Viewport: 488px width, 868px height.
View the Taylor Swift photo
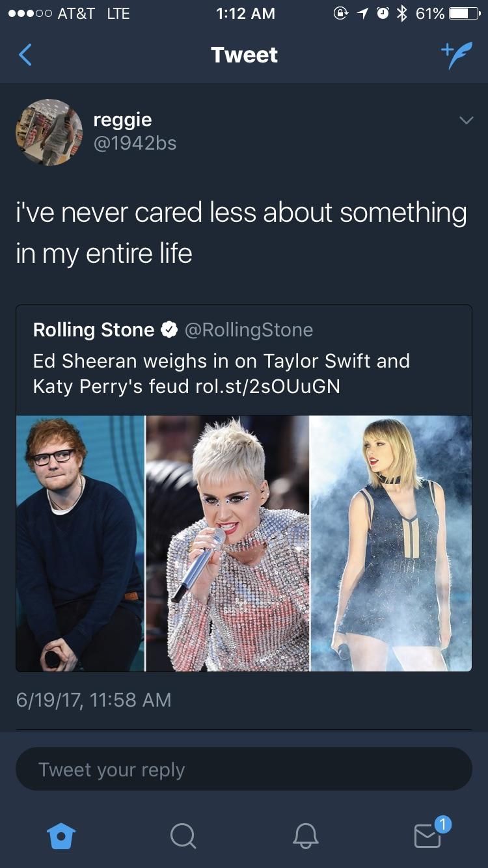[391, 543]
